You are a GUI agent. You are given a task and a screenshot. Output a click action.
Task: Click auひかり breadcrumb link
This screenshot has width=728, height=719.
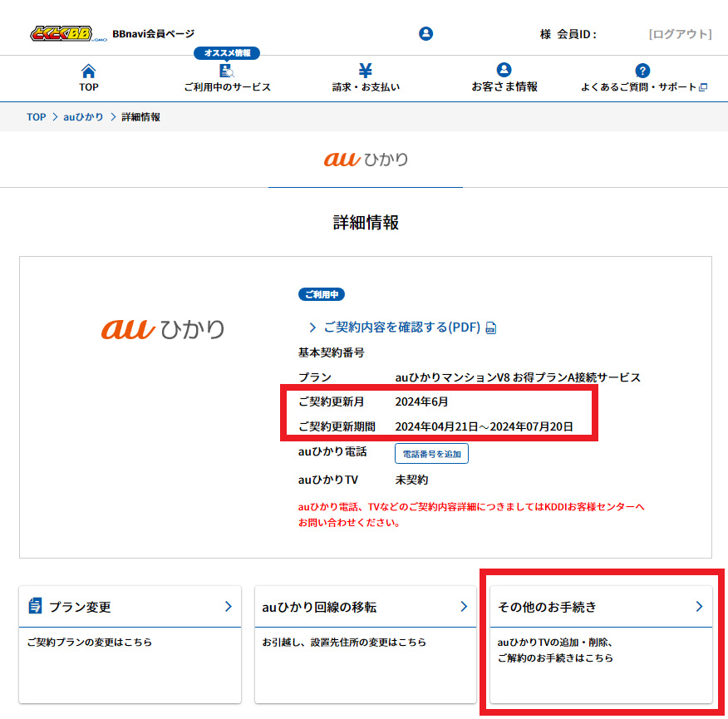(x=83, y=117)
